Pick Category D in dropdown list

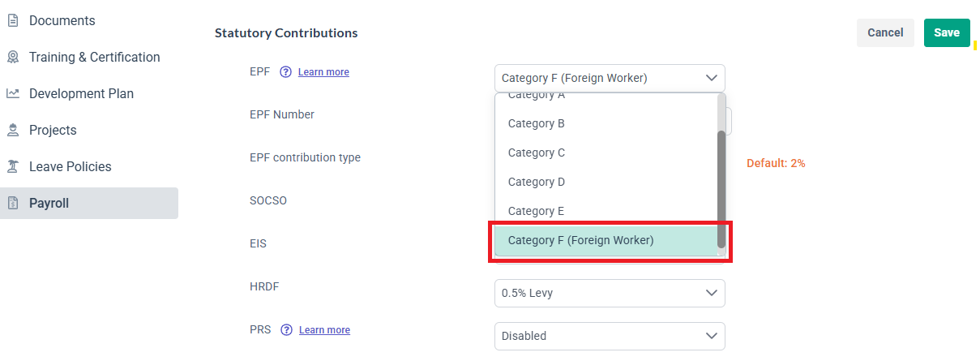pyautogui.click(x=536, y=182)
